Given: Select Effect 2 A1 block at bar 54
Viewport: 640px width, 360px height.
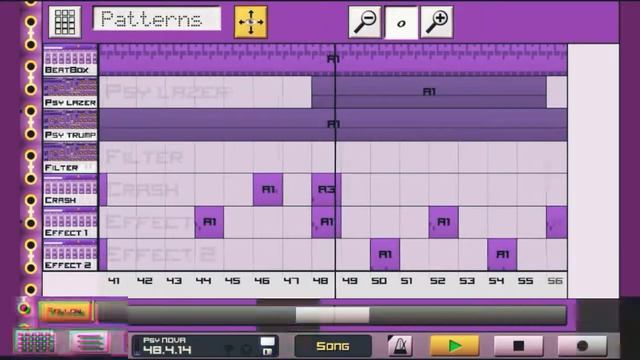Looking at the screenshot, I should pos(502,255).
